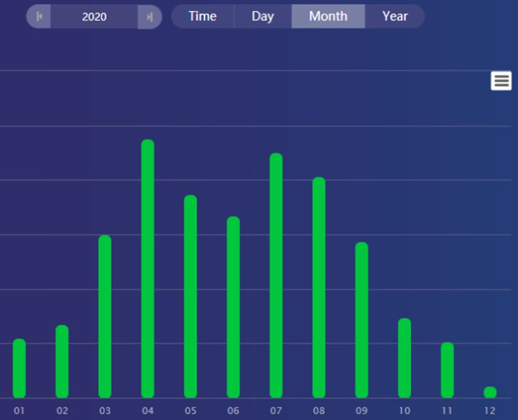Click the green bar for month 02
This screenshot has height=420, width=518.
click(x=62, y=362)
